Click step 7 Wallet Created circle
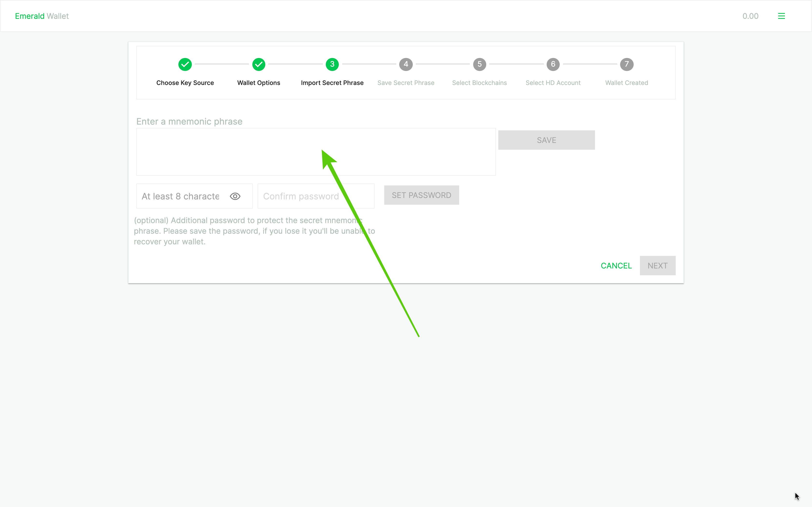 pyautogui.click(x=626, y=64)
